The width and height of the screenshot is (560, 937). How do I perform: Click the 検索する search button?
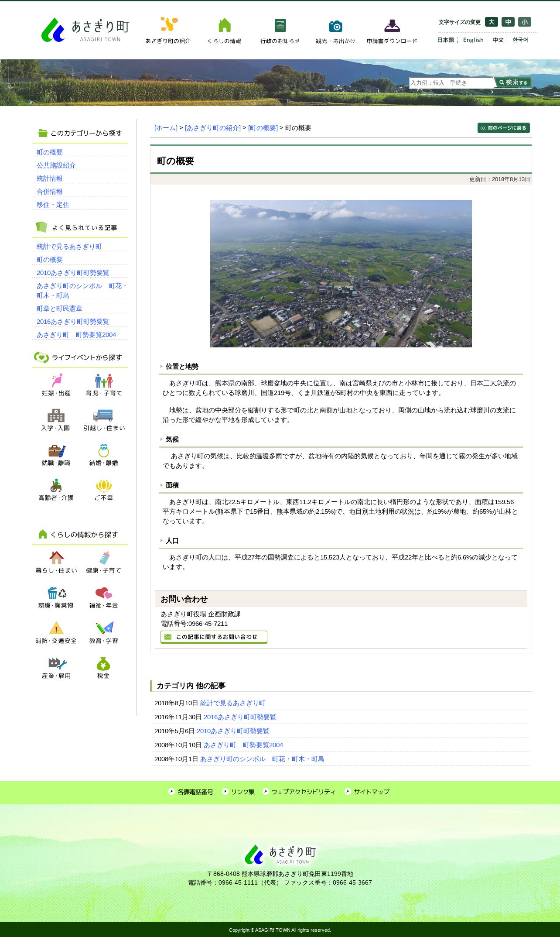513,82
